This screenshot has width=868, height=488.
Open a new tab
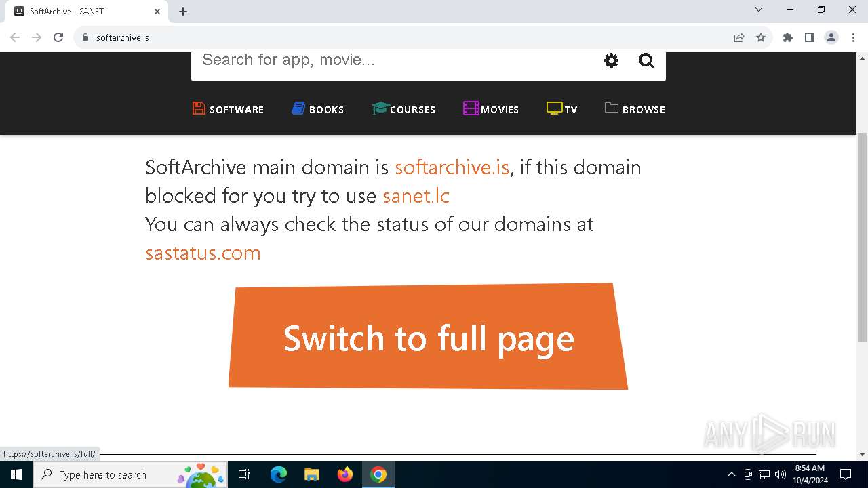[183, 12]
